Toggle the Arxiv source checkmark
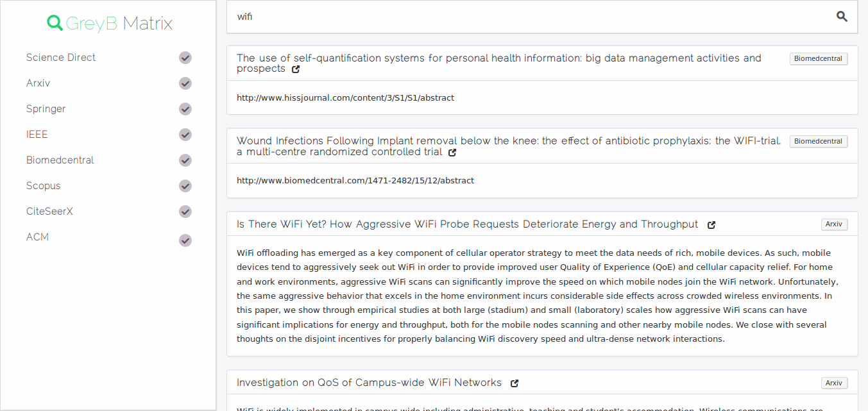868x411 pixels. click(185, 83)
